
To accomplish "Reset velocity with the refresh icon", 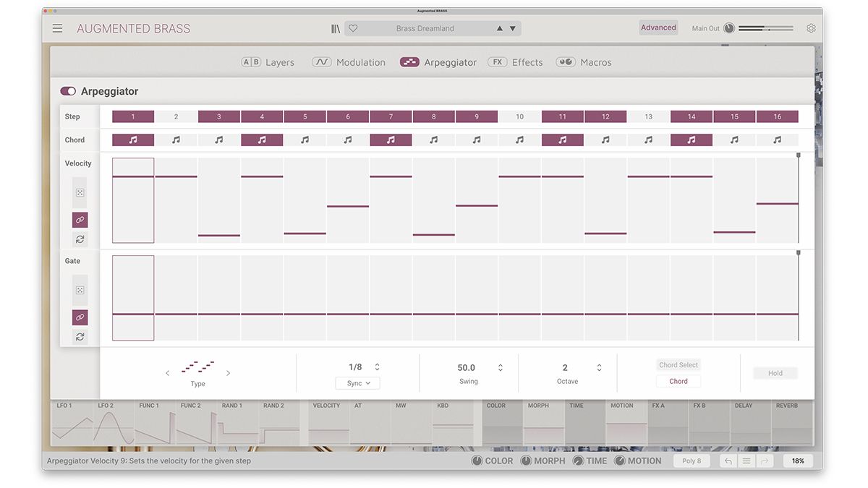I will [80, 239].
